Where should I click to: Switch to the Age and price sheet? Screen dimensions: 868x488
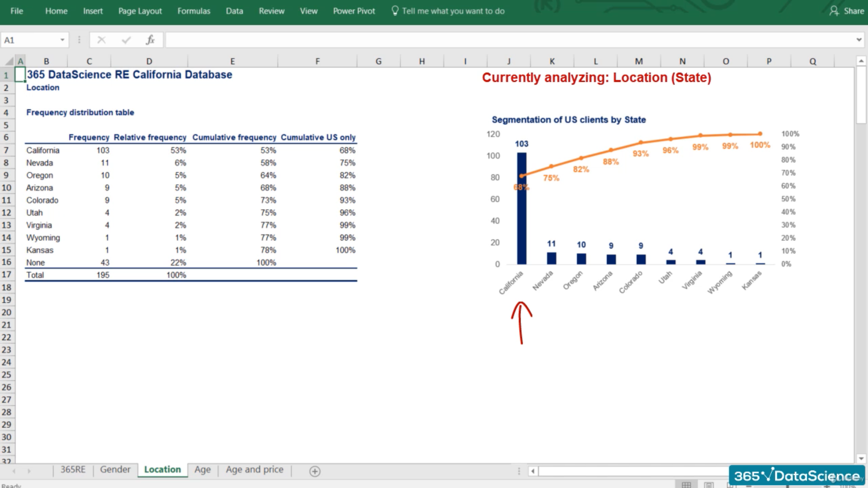coord(255,469)
